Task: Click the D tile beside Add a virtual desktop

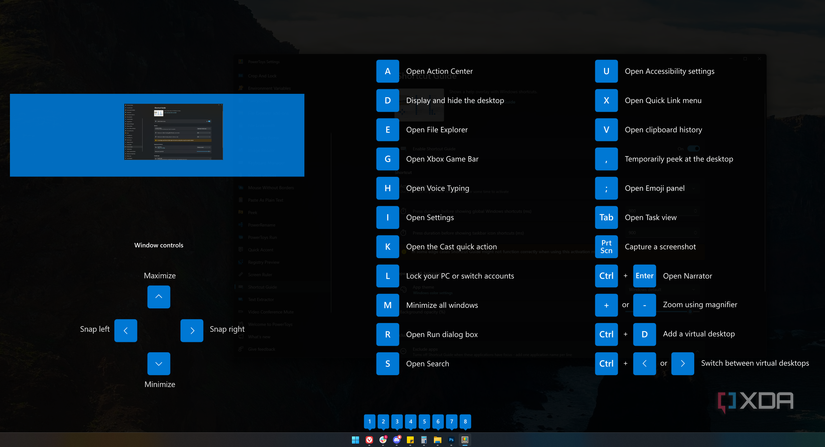Action: [645, 334]
